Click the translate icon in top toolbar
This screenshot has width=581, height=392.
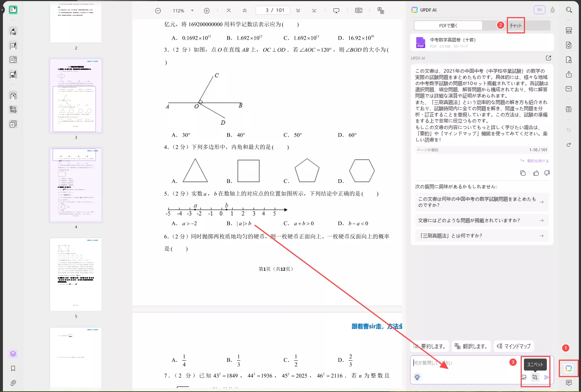pos(381,11)
